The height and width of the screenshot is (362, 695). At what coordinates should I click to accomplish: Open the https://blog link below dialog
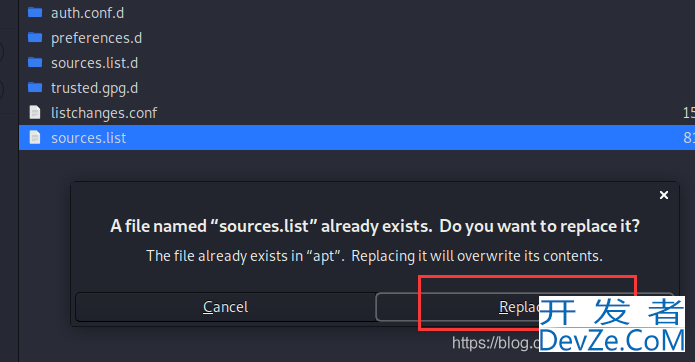coord(496,343)
